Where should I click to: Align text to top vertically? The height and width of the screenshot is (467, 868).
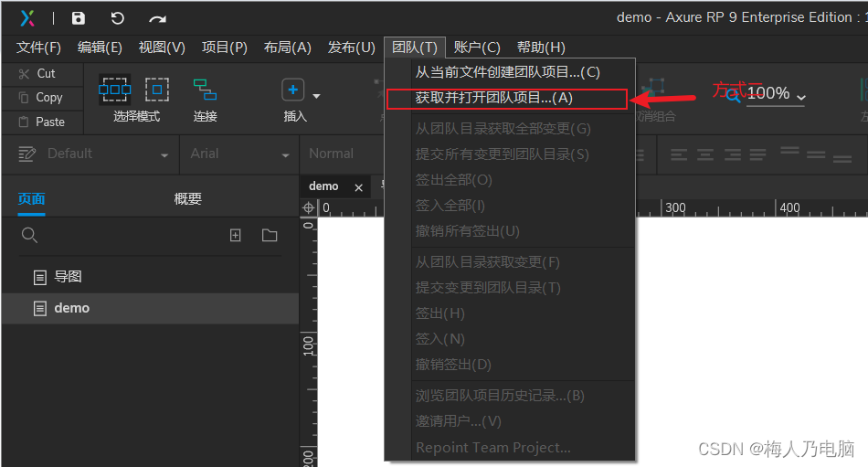(790, 151)
